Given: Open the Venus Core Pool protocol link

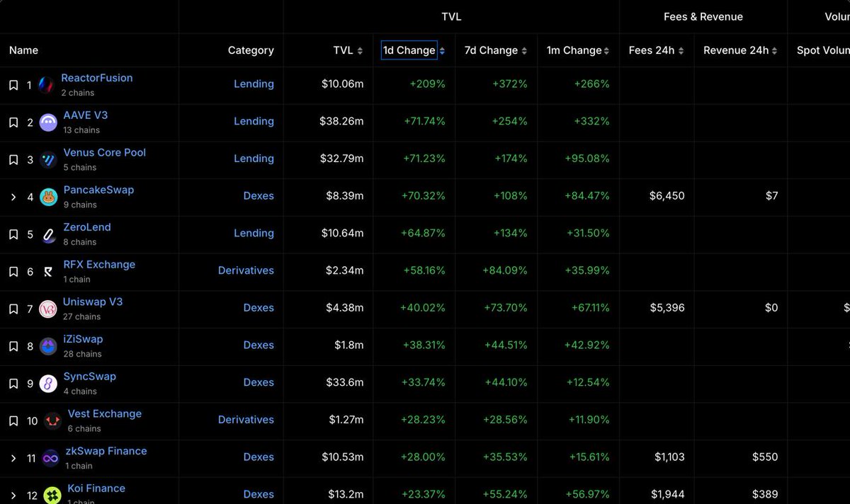Looking at the screenshot, I should point(105,152).
